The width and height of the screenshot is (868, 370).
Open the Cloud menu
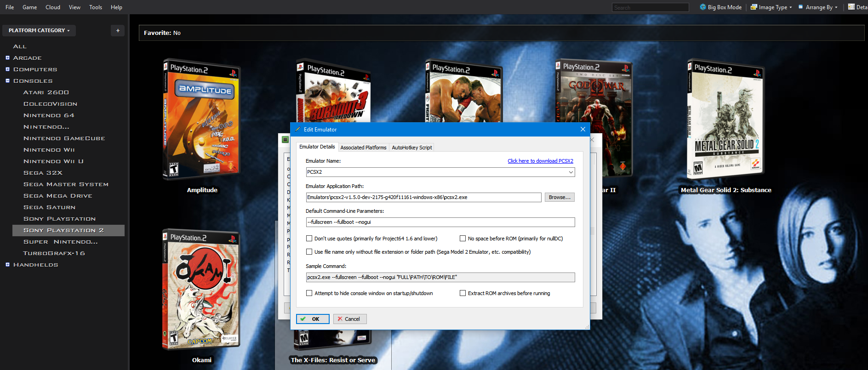[53, 7]
